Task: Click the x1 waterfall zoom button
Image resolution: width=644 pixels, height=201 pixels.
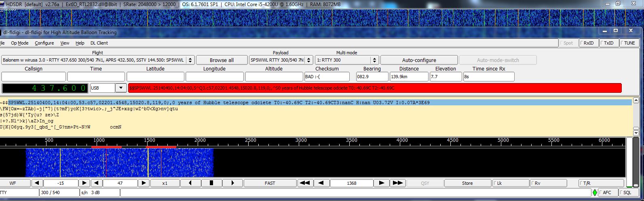Action: [x=165, y=183]
